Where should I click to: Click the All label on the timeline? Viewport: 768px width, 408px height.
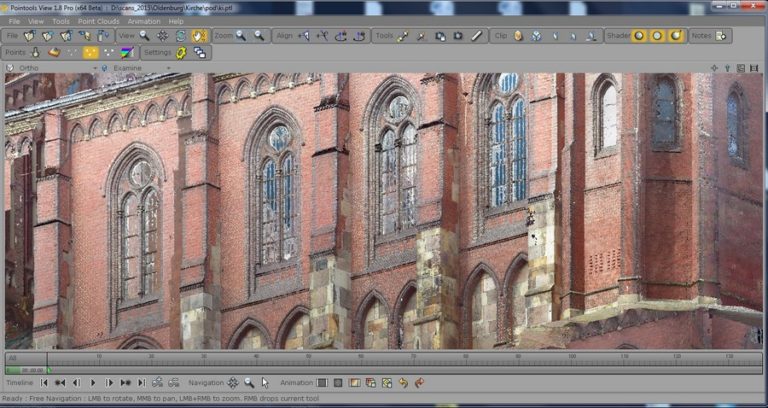[13, 359]
